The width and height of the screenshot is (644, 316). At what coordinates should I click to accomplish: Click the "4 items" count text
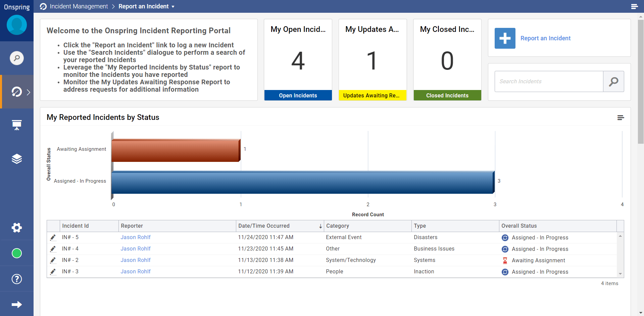609,283
